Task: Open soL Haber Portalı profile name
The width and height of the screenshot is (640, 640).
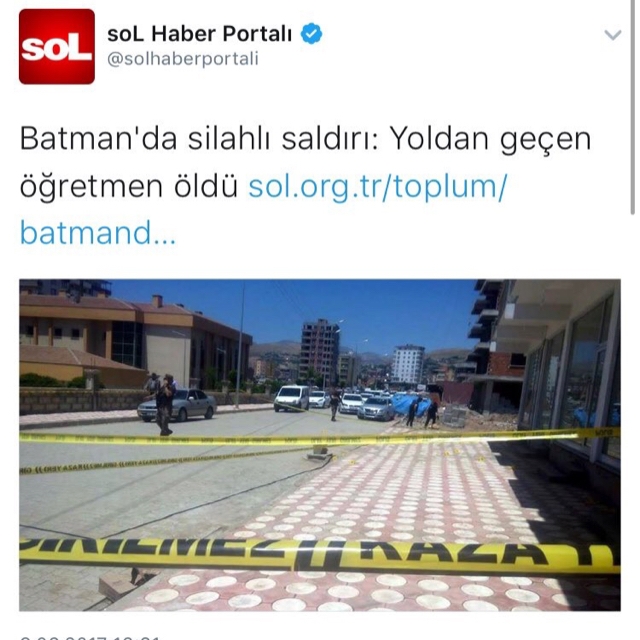Action: (200, 33)
